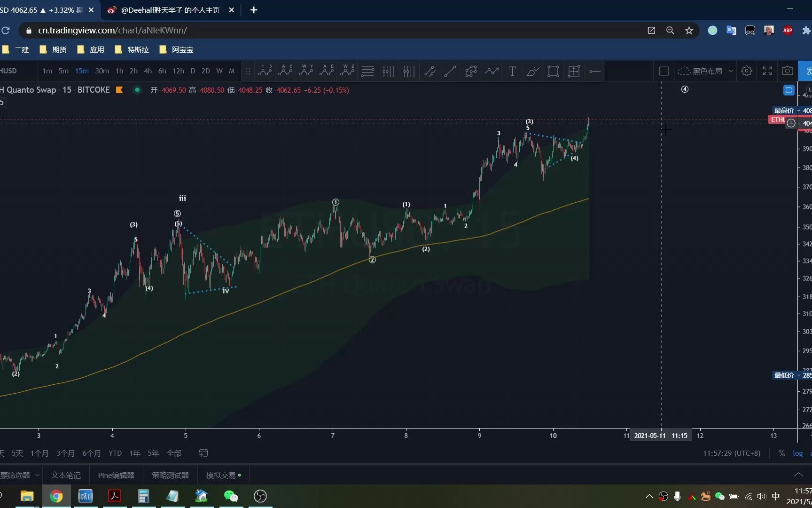The width and height of the screenshot is (812, 508).
Task: Open a new browser tab
Action: 254,10
